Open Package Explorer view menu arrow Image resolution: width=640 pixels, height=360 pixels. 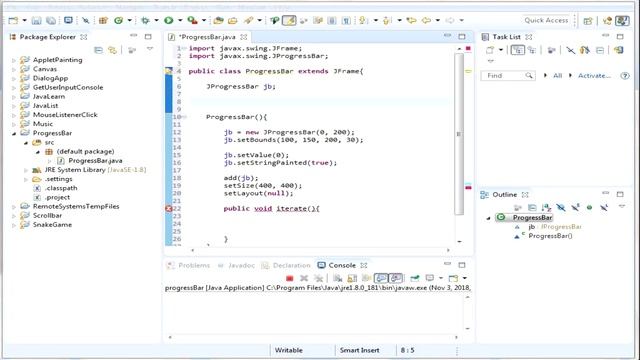pyautogui.click(x=150, y=49)
